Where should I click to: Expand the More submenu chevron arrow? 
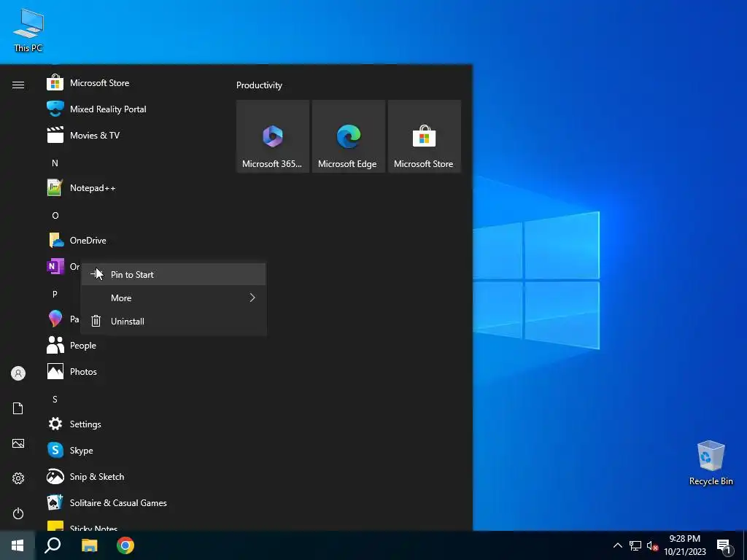pyautogui.click(x=252, y=297)
